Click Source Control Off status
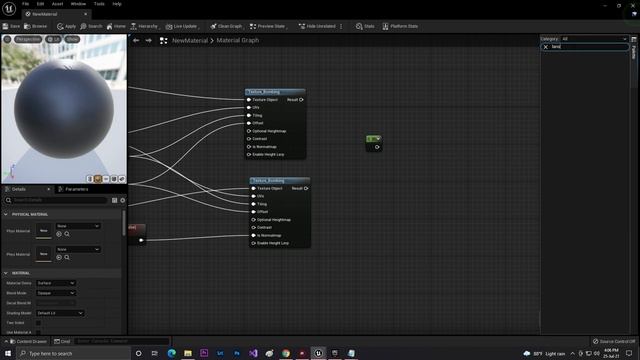The height and width of the screenshot is (360, 640). click(614, 341)
